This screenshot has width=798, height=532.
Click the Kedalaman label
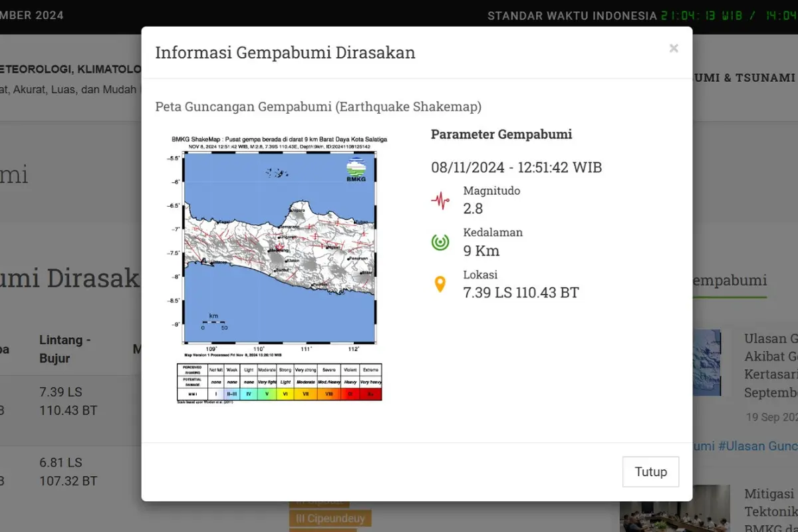(x=493, y=233)
